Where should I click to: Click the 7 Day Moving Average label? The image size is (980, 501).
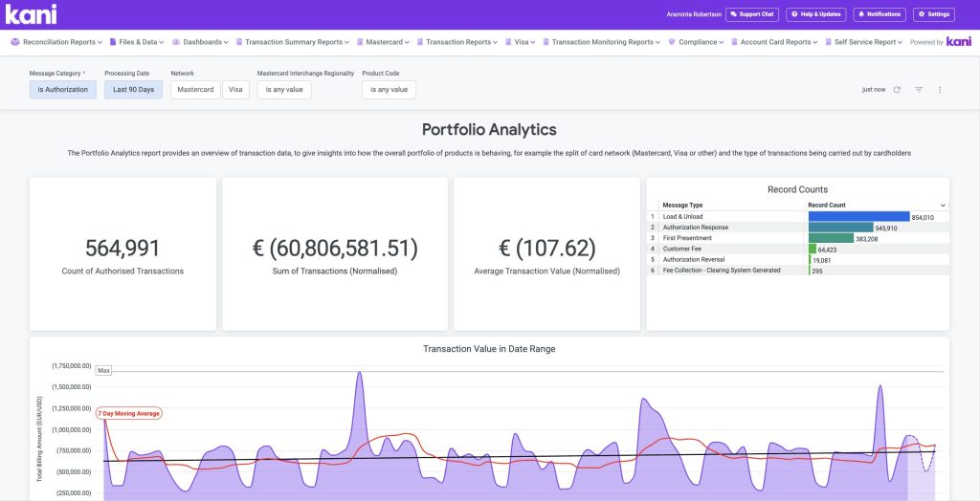point(129,413)
